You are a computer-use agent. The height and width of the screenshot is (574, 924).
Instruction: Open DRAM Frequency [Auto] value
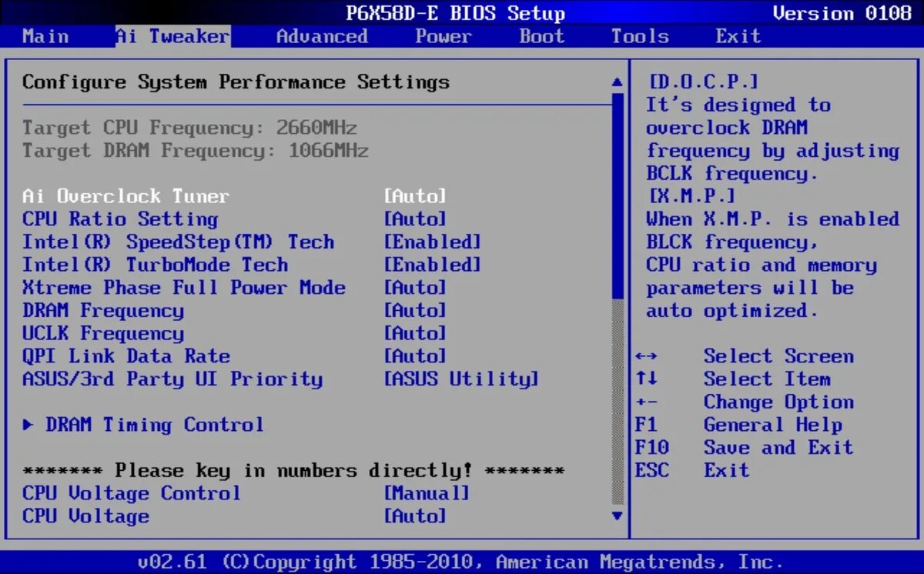click(x=415, y=311)
